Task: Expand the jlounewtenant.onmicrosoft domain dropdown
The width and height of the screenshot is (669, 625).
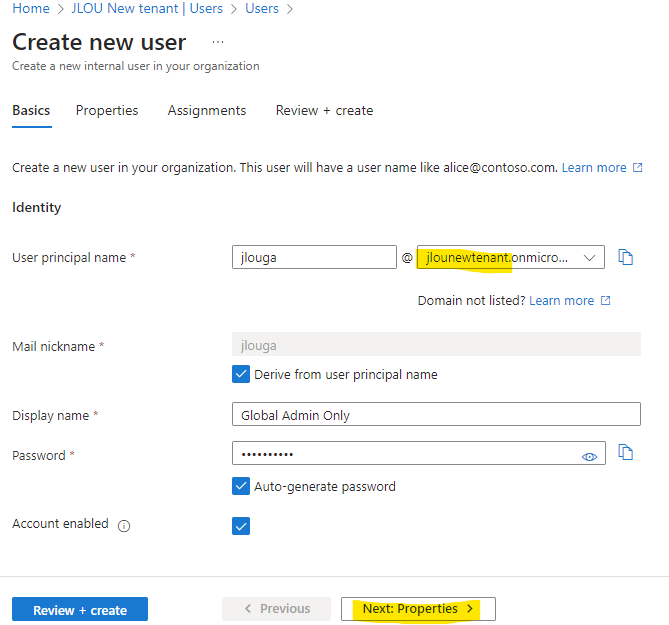Action: point(511,257)
